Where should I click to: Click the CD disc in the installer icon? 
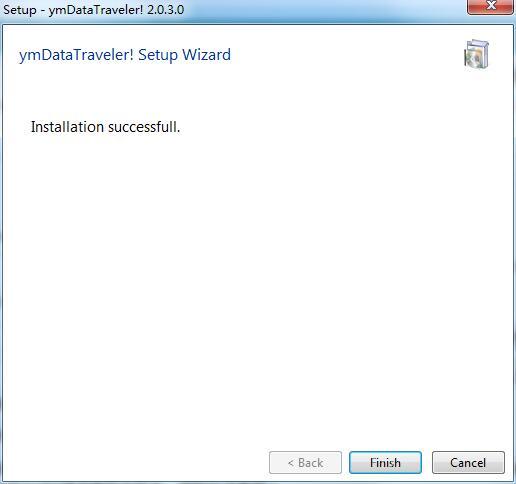[473, 59]
